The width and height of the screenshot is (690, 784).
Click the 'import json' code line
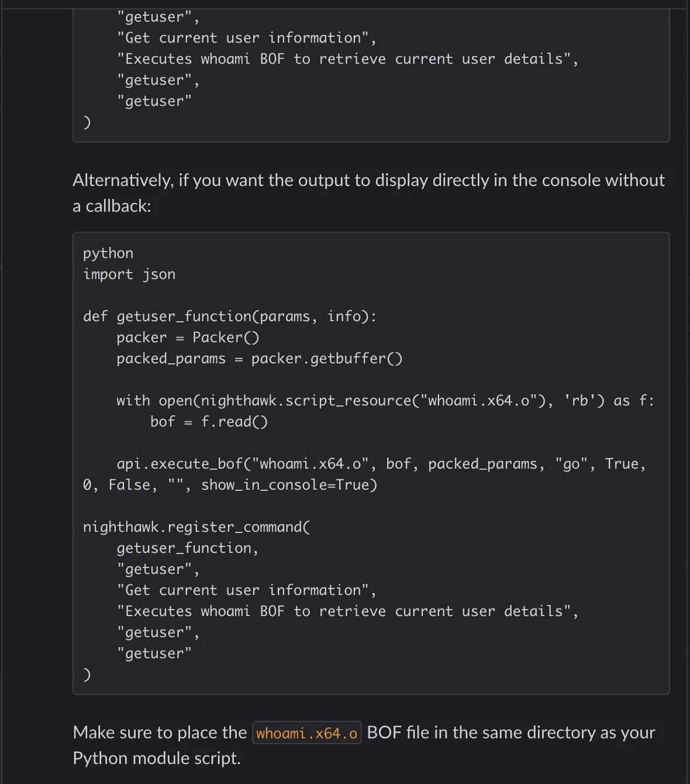pos(129,274)
